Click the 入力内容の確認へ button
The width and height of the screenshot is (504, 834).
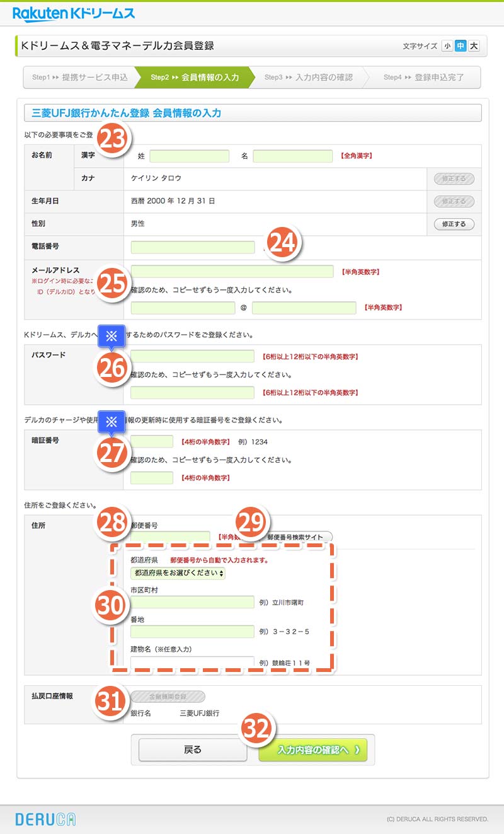312,750
